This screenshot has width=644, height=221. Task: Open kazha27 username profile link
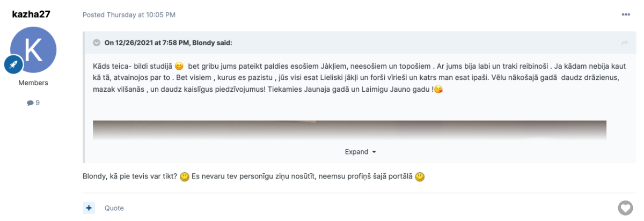click(31, 14)
